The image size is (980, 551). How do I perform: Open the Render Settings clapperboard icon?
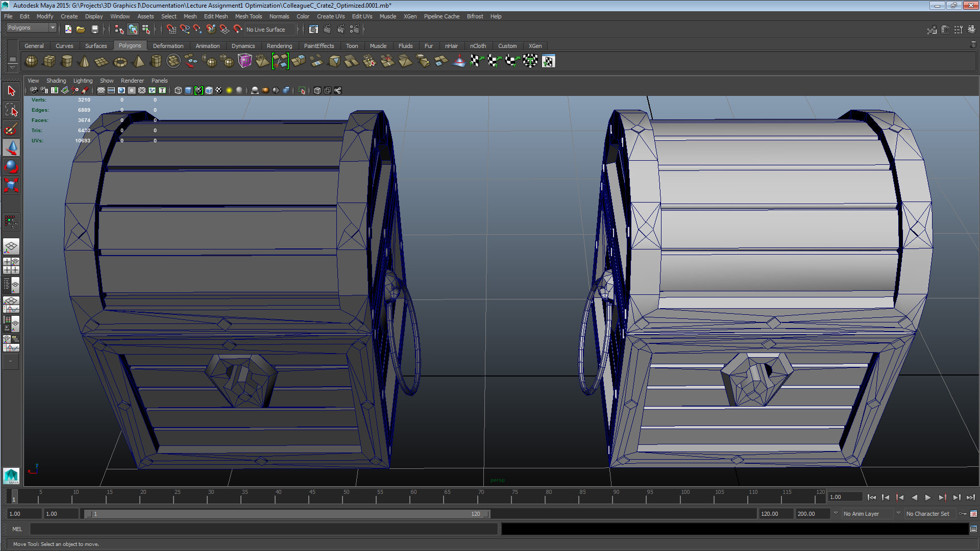click(x=354, y=30)
